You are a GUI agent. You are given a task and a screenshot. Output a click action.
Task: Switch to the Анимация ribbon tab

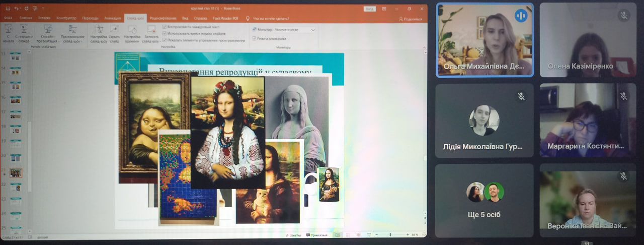(112, 18)
